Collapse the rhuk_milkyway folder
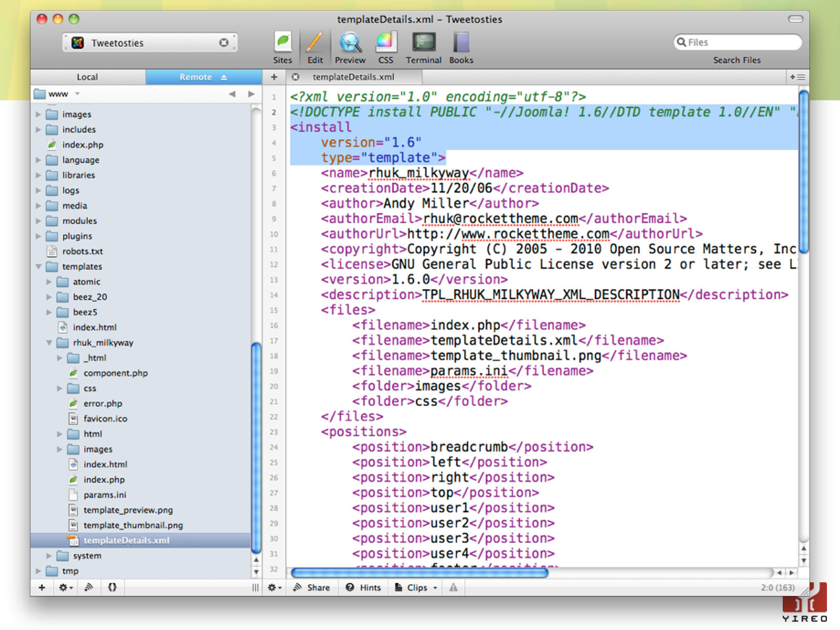 coord(49,342)
